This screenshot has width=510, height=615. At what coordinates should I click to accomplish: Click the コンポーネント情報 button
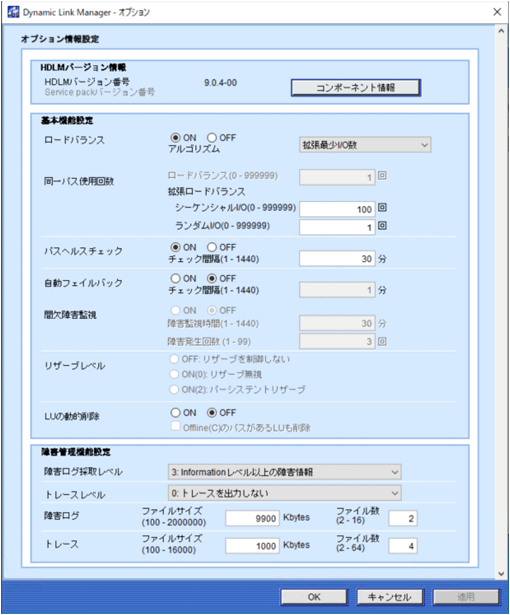coord(355,87)
